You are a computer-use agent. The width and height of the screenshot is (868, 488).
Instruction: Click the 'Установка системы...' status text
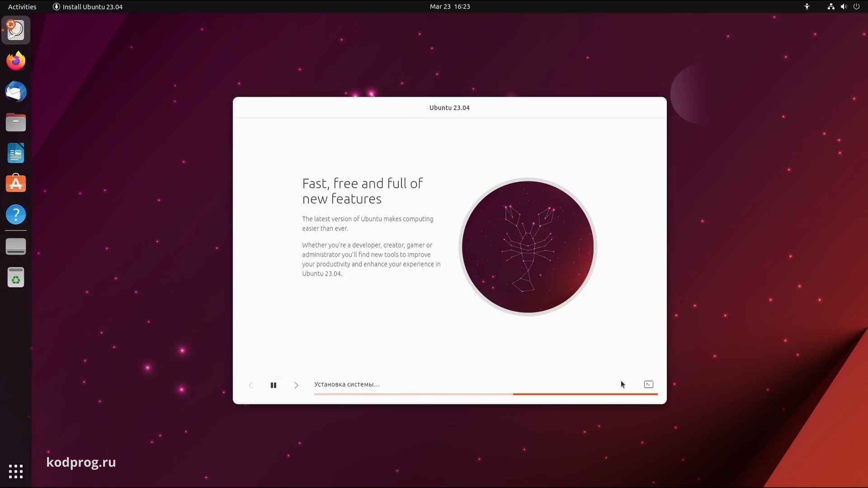point(347,385)
